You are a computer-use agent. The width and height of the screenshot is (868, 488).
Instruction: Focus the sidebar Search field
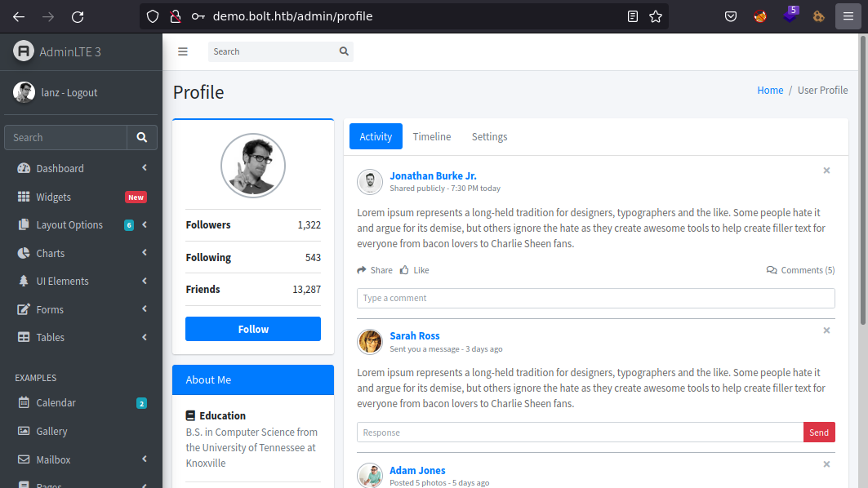[x=66, y=137]
